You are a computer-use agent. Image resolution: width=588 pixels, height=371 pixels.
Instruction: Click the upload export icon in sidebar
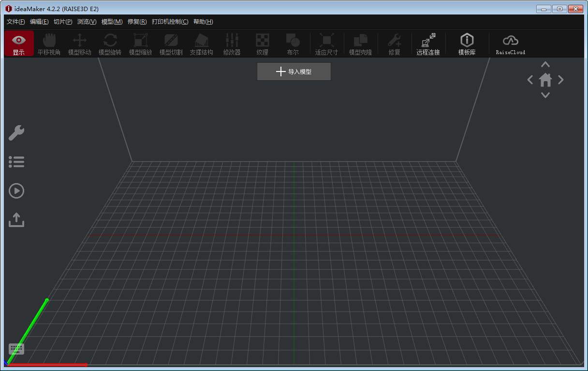click(x=16, y=220)
